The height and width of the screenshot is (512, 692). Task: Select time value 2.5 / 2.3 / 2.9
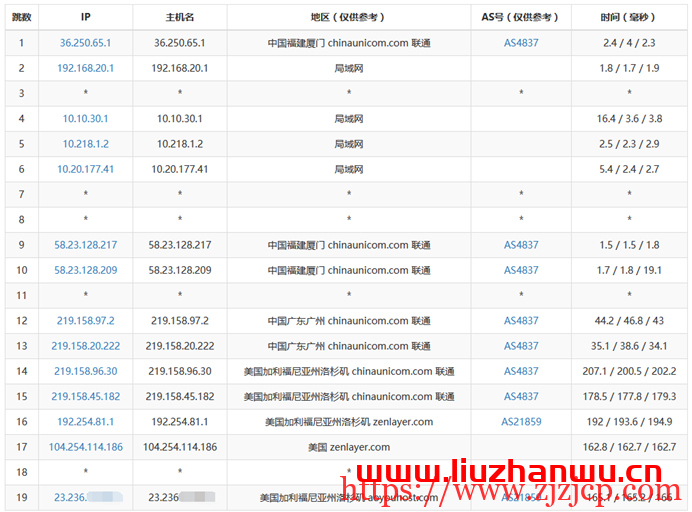629,144
